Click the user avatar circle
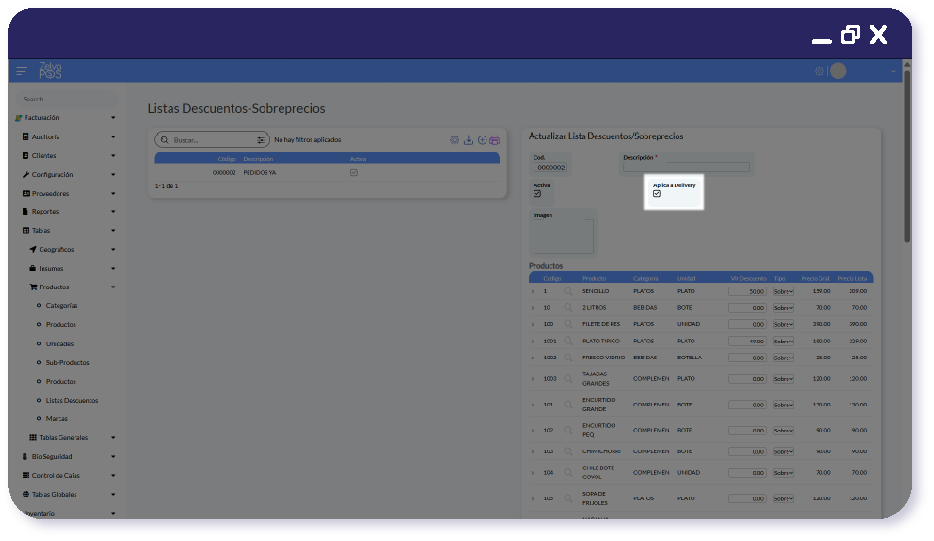 (838, 71)
